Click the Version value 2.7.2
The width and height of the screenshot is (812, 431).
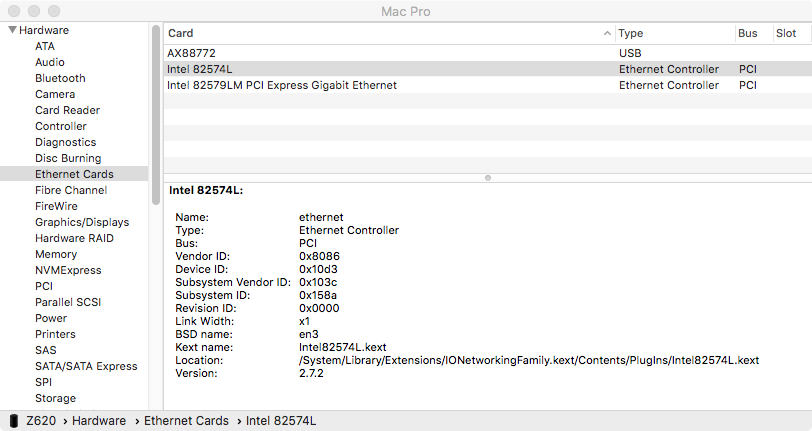pos(311,373)
